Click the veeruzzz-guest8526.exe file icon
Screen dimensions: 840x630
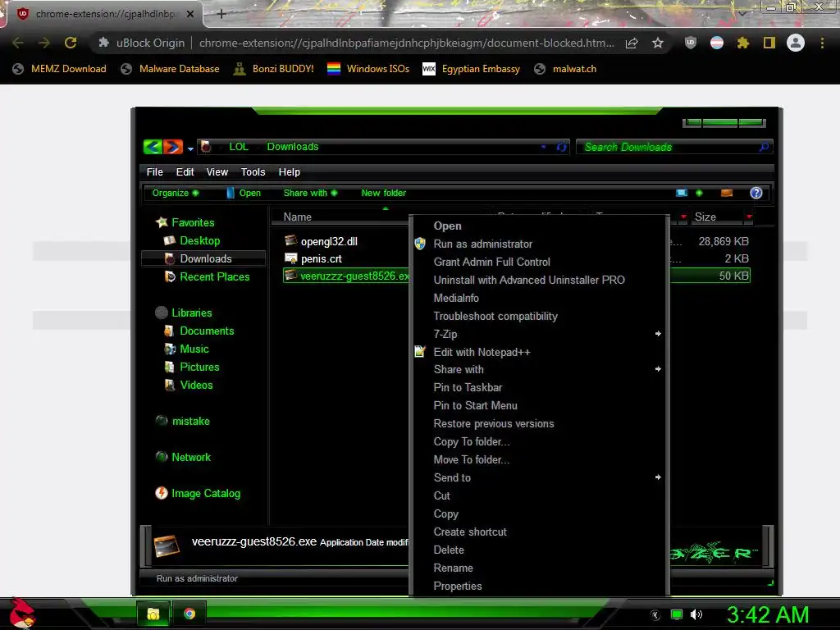click(291, 276)
